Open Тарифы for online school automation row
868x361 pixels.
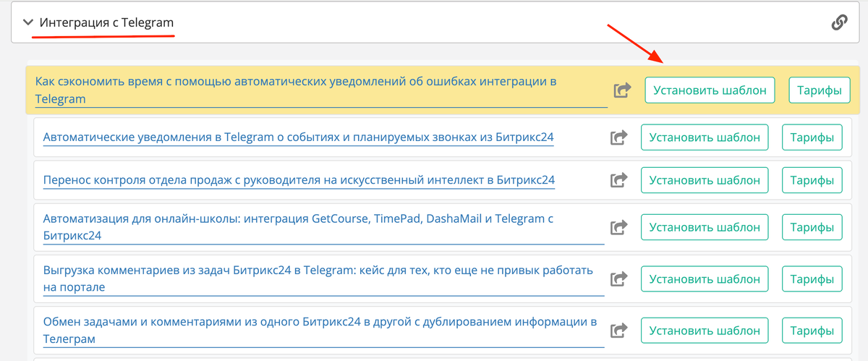point(812,227)
